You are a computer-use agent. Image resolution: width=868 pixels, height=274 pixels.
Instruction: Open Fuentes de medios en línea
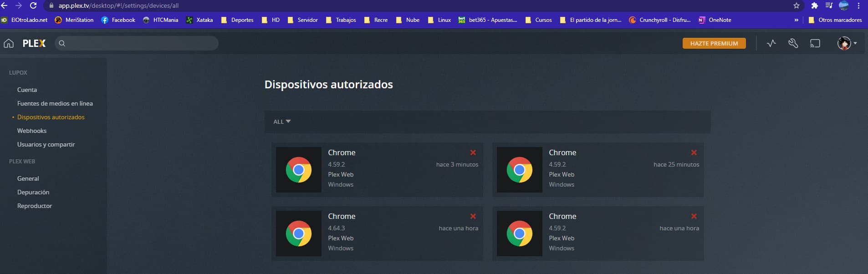55,103
